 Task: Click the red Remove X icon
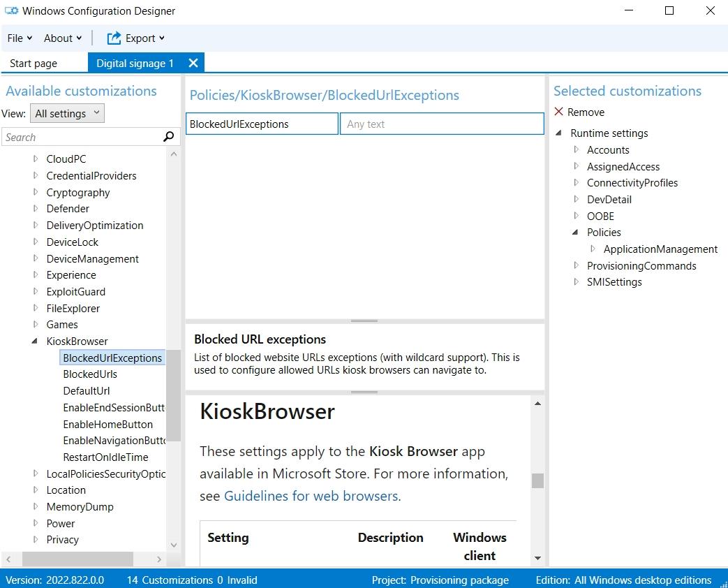pyautogui.click(x=558, y=112)
